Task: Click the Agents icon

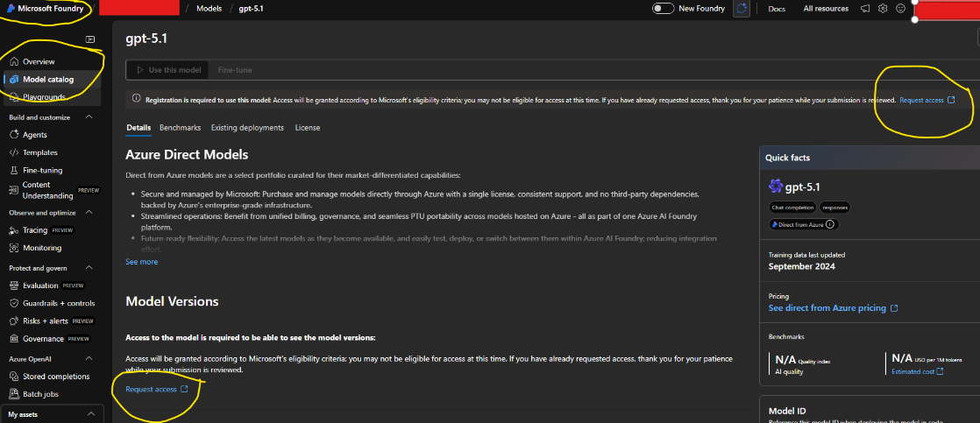Action: tap(14, 135)
